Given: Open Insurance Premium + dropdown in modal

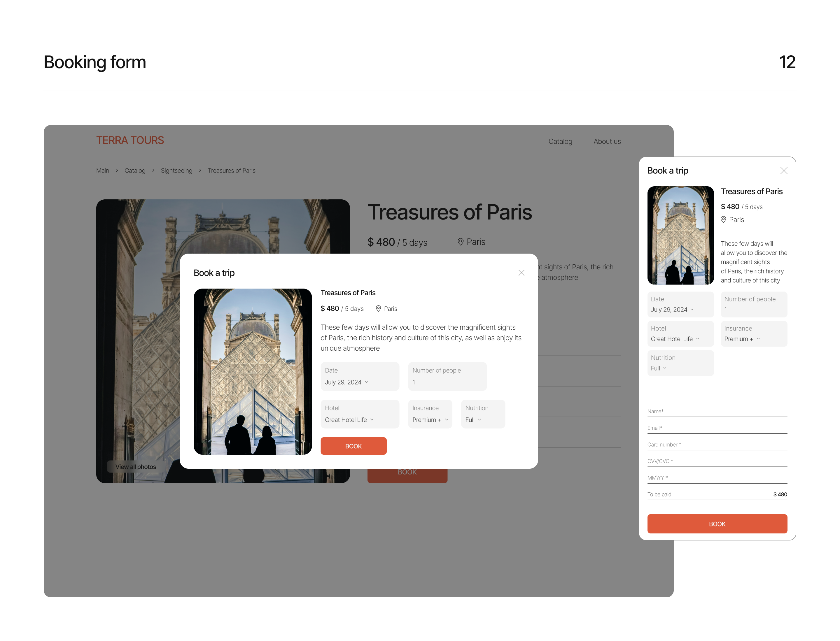Looking at the screenshot, I should click(430, 414).
